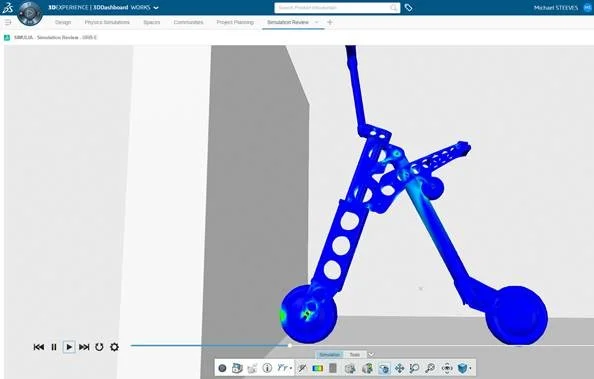The width and height of the screenshot is (594, 379).
Task: Toggle the hamburger menu beside tabs
Action: (8, 22)
